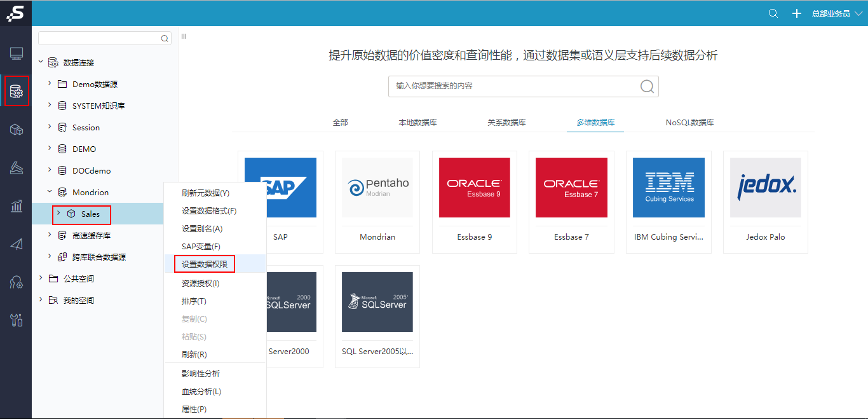Click the Smartbi logo icon
The width and height of the screenshot is (868, 419).
pyautogui.click(x=15, y=13)
